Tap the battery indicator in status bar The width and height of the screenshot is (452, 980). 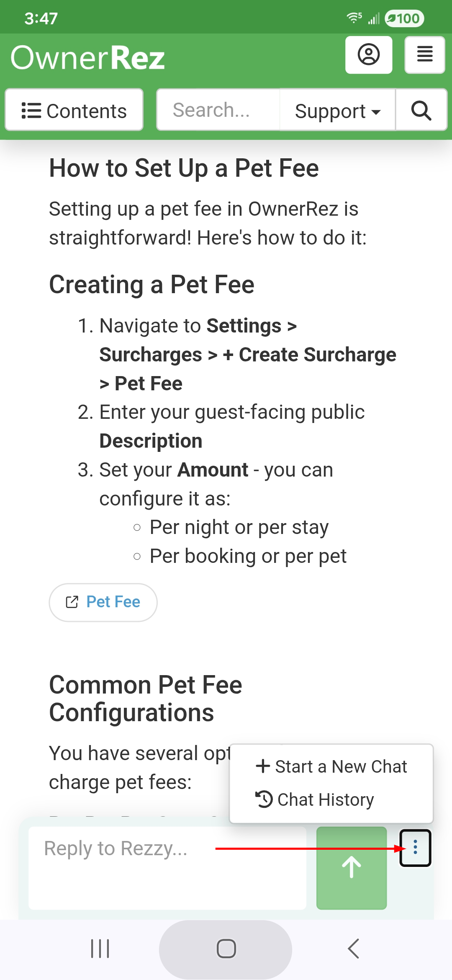[404, 18]
